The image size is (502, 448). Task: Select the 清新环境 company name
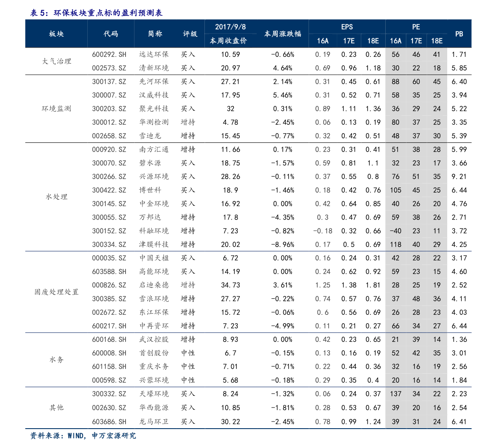(x=154, y=68)
